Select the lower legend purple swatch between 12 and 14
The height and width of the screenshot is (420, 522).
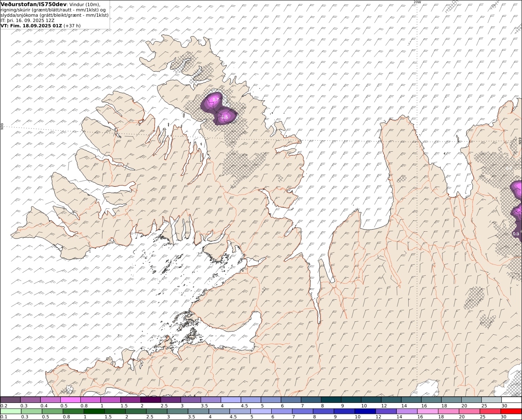[x=386, y=411]
